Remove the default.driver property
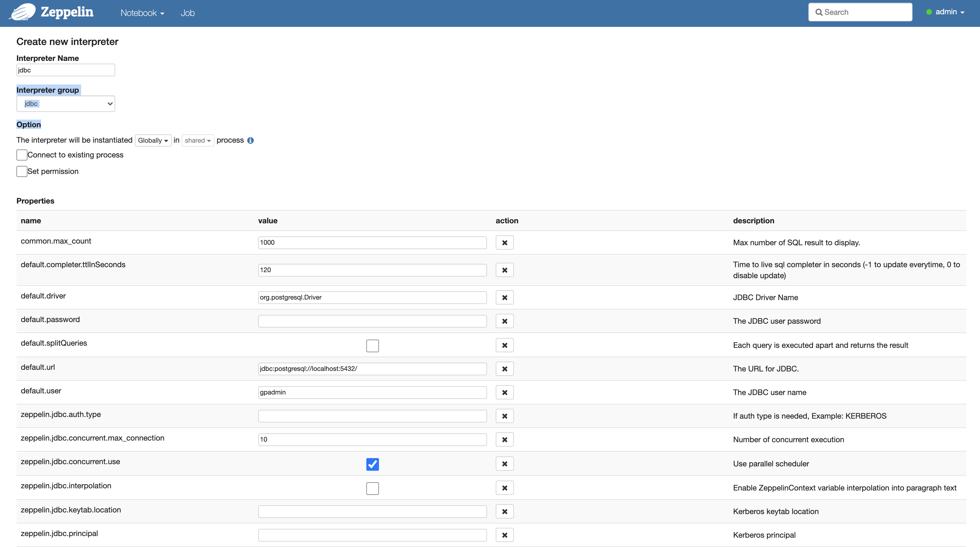The image size is (980, 547). 505,297
